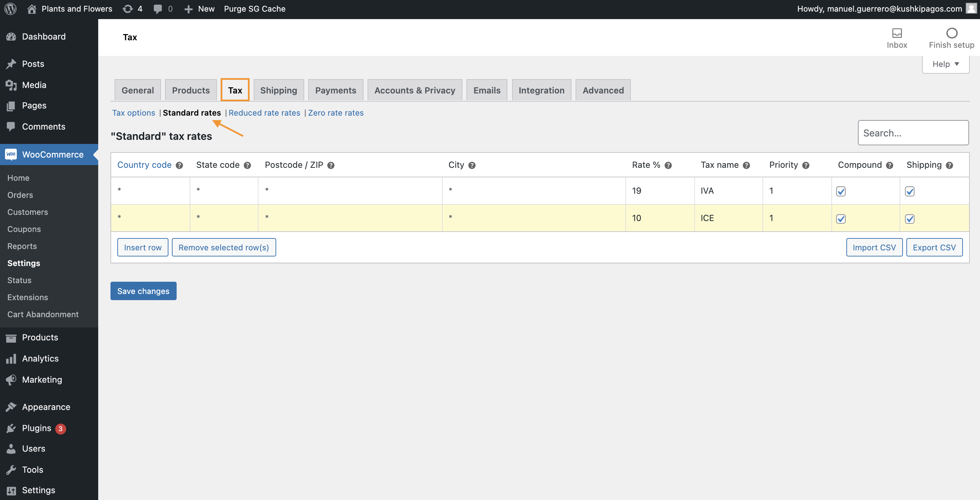Open the comments bubble icon in admin bar

coord(158,9)
